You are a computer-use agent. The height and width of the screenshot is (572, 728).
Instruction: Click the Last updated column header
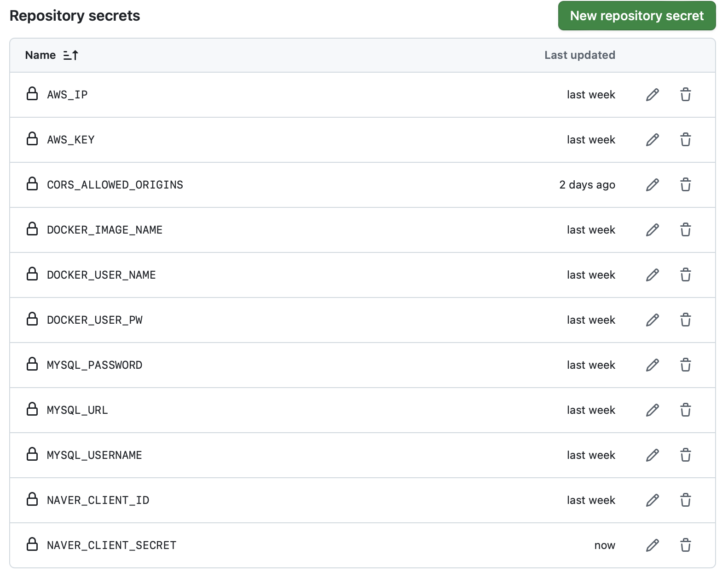[580, 55]
